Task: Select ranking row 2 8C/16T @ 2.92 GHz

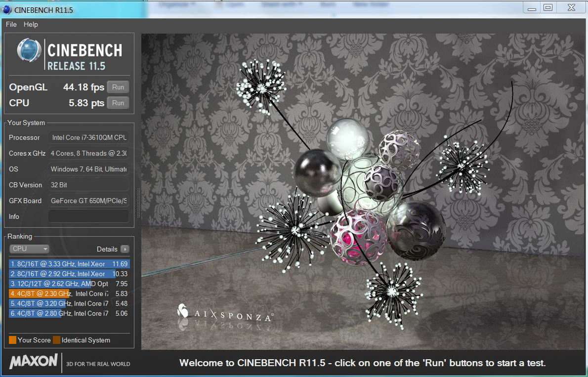Action: pyautogui.click(x=69, y=274)
